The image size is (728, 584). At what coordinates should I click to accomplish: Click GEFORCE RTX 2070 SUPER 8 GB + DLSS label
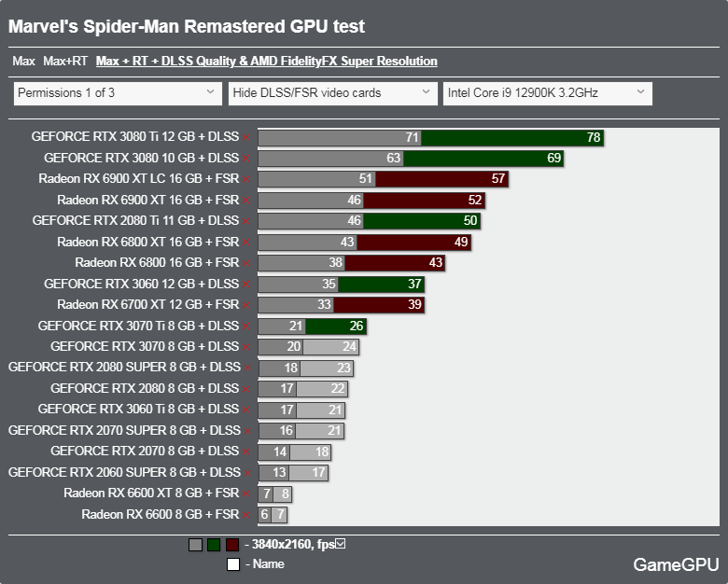pos(124,431)
